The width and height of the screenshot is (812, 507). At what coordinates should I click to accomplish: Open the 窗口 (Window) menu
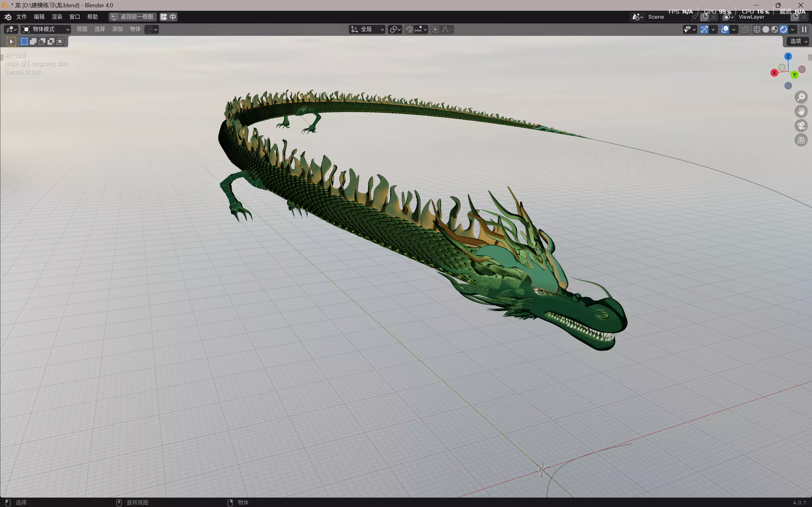[x=75, y=17]
